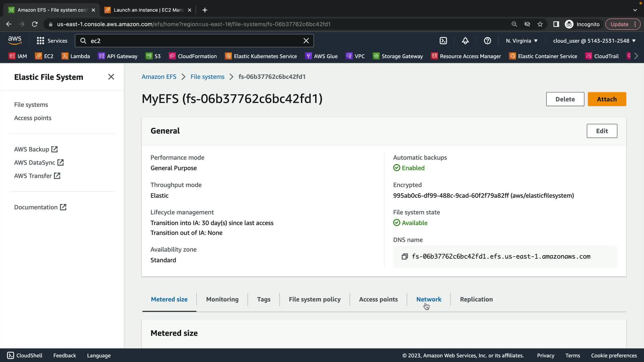Copy the DNS name with copy icon
The height and width of the screenshot is (362, 644).
click(x=405, y=256)
